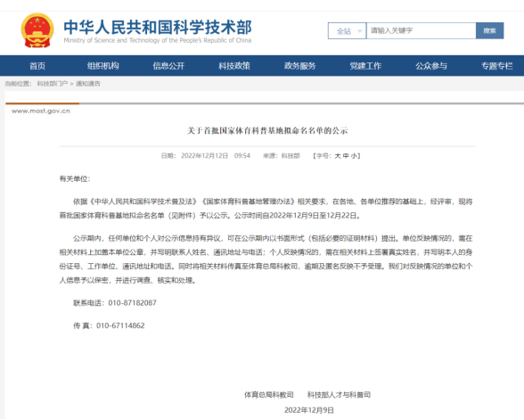The image size is (524, 420).
Task: Click the article title 关于首批国家体育科普基地拟命名名单的公示
Action: point(267,130)
